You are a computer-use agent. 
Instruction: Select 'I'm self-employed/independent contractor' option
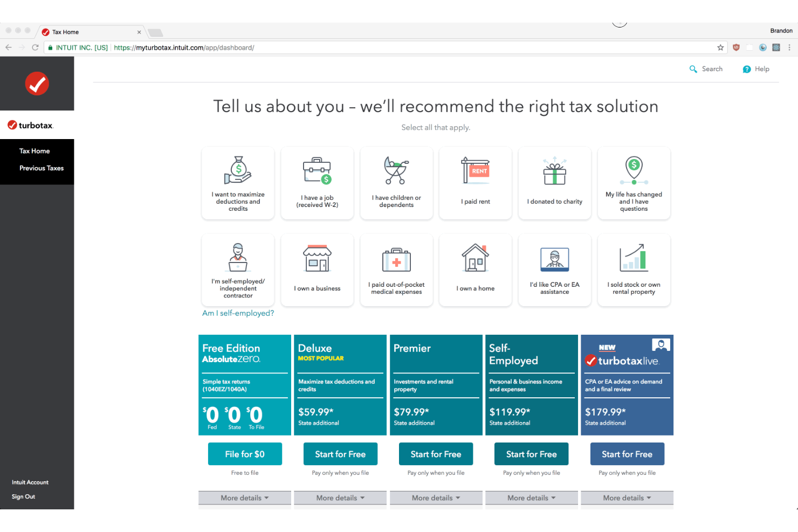pyautogui.click(x=238, y=270)
